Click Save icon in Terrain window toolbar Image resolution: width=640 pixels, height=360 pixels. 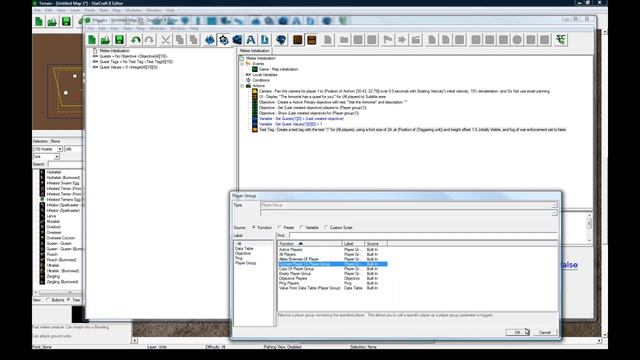tap(66, 21)
